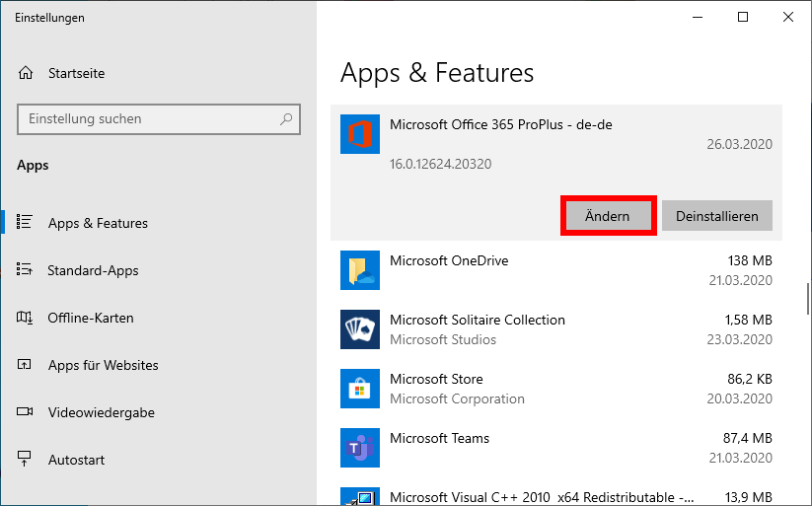Go to Offline-Karten settings
The width and height of the screenshot is (812, 506).
click(90, 319)
